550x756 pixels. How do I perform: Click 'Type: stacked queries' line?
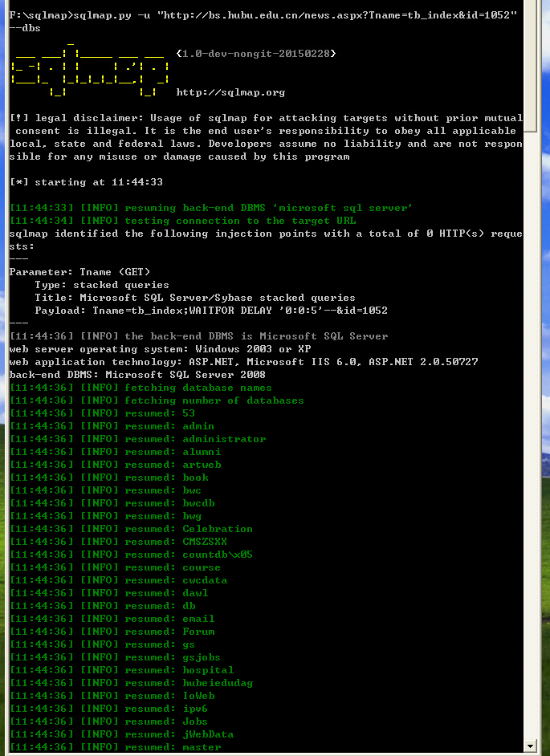click(102, 285)
